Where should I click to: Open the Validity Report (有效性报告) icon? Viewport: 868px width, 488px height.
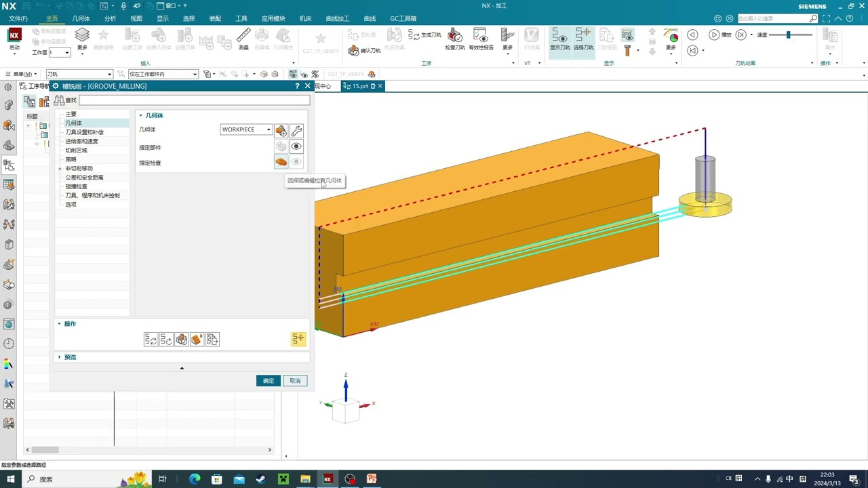pos(481,39)
